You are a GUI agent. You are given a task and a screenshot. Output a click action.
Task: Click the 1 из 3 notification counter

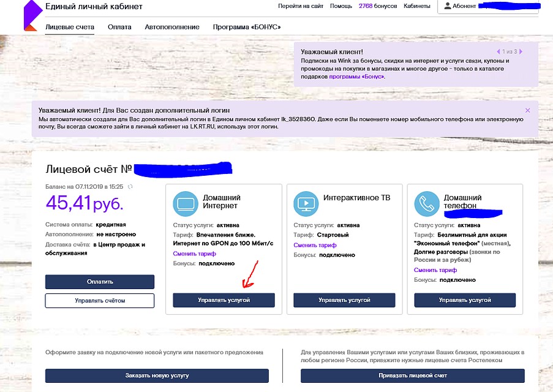click(x=510, y=51)
